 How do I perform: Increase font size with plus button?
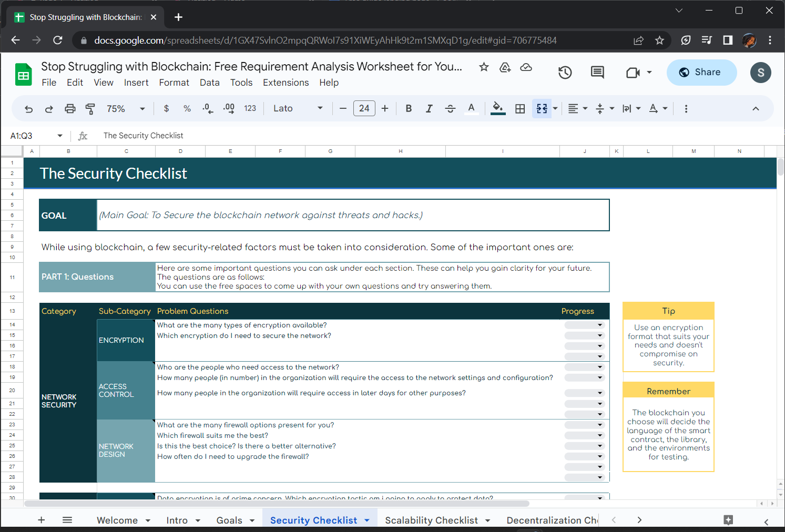click(x=385, y=109)
